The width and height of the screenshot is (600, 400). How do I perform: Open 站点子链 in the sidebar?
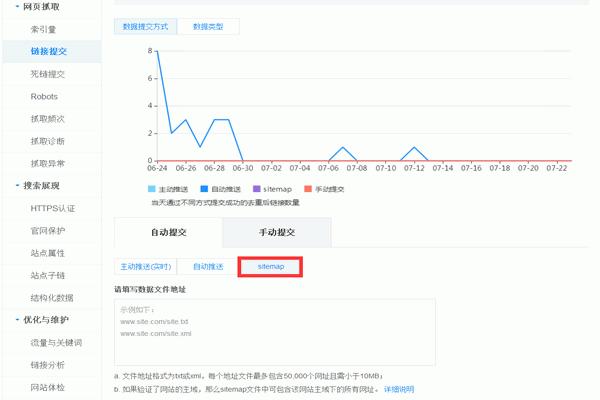click(x=48, y=275)
